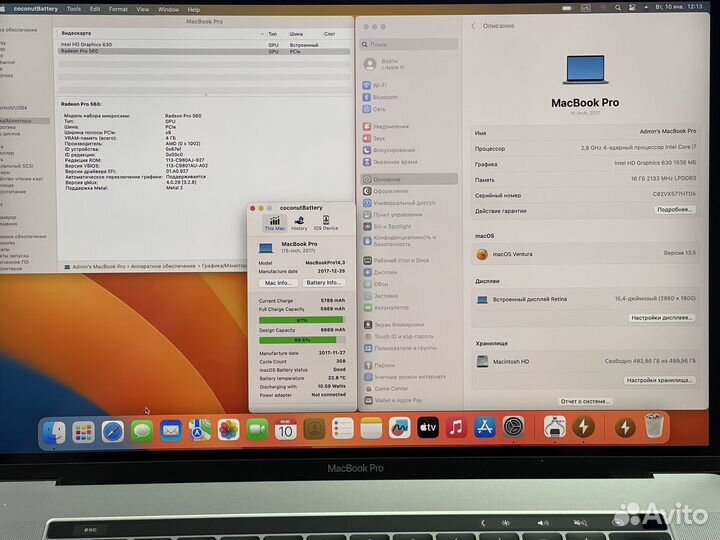Click Настройки хранилища button
The height and width of the screenshot is (540, 720).
pyautogui.click(x=660, y=380)
